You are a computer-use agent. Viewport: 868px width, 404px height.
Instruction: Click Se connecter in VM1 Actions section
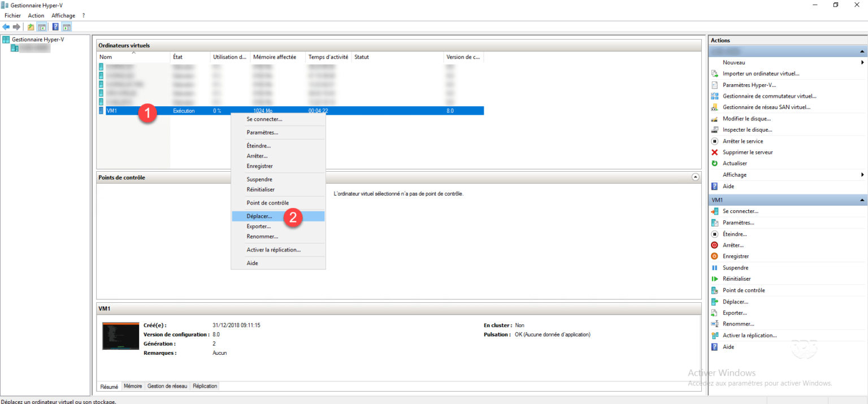[x=740, y=211]
